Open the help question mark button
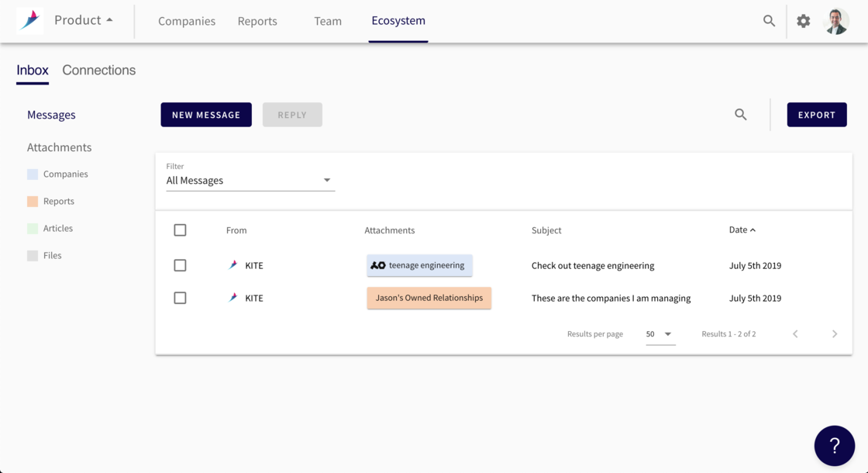This screenshot has width=868, height=473. coord(834,446)
